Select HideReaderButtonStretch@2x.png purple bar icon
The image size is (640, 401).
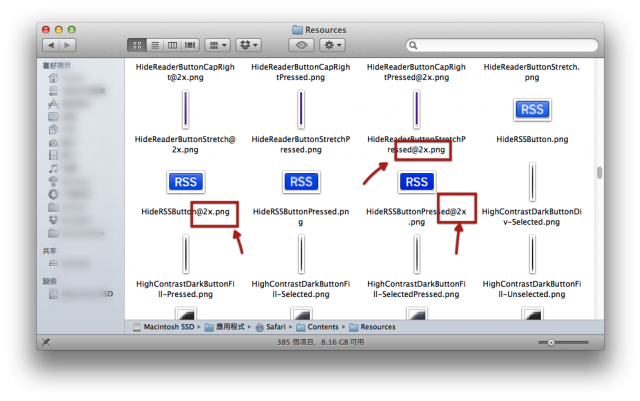[x=186, y=109]
